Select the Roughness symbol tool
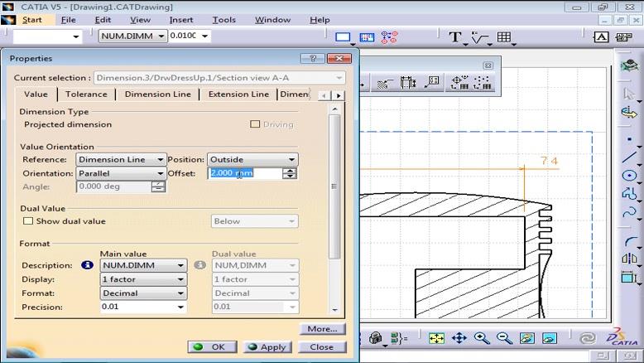The width and height of the screenshot is (644, 363). pyautogui.click(x=479, y=37)
